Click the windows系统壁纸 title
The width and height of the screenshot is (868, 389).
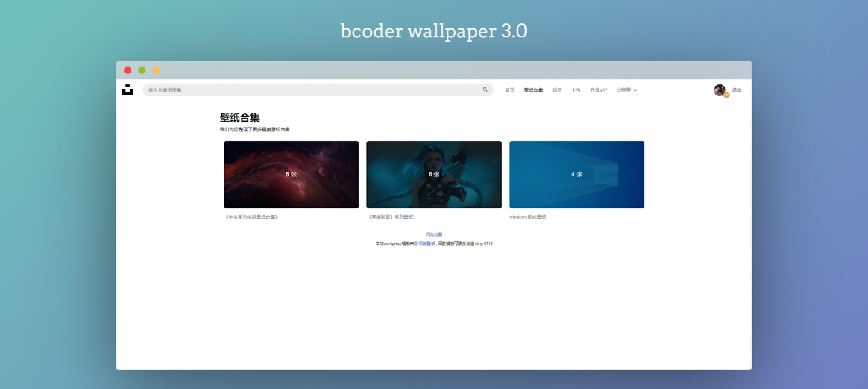click(527, 217)
